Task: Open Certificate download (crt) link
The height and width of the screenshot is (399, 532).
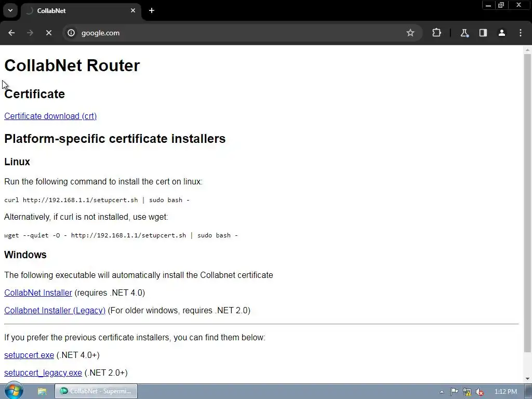Action: point(50,116)
